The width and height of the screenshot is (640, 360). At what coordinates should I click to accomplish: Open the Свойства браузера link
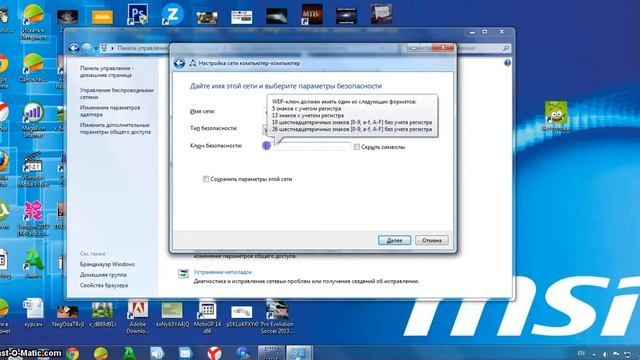click(104, 286)
